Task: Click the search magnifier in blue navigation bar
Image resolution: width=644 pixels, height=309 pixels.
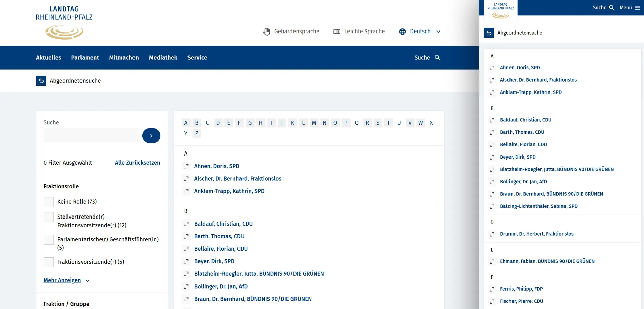Action: (437, 58)
